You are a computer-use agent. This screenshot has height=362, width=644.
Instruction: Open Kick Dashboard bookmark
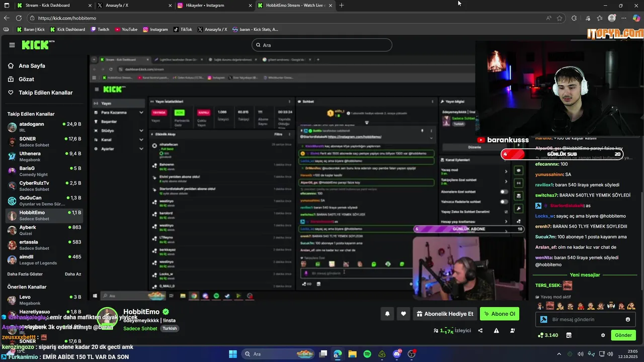[67, 29]
